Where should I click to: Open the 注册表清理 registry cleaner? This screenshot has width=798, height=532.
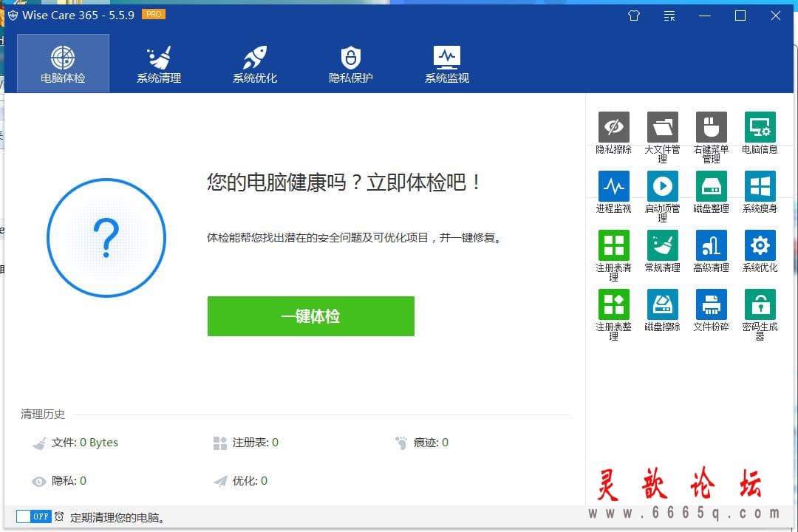point(613,245)
